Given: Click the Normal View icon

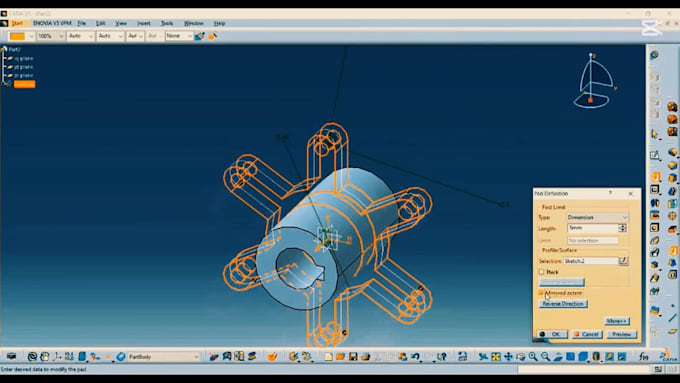Looking at the screenshot, I should [x=558, y=357].
